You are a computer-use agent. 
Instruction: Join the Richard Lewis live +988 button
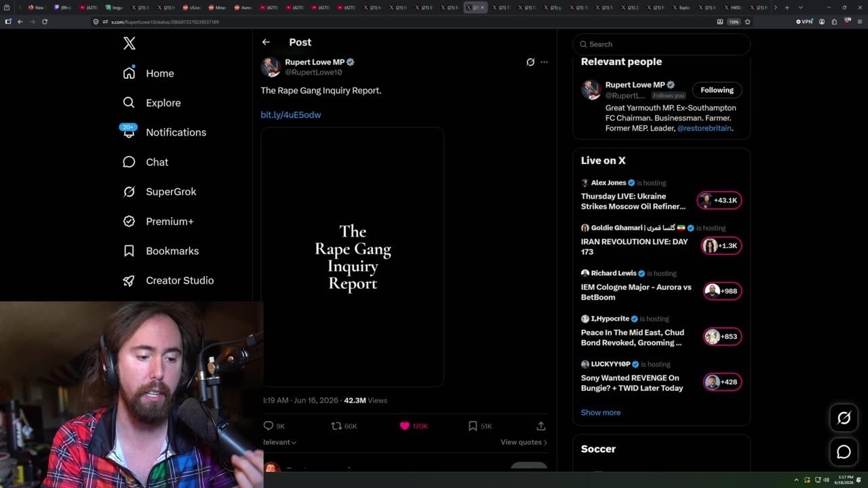(x=723, y=291)
